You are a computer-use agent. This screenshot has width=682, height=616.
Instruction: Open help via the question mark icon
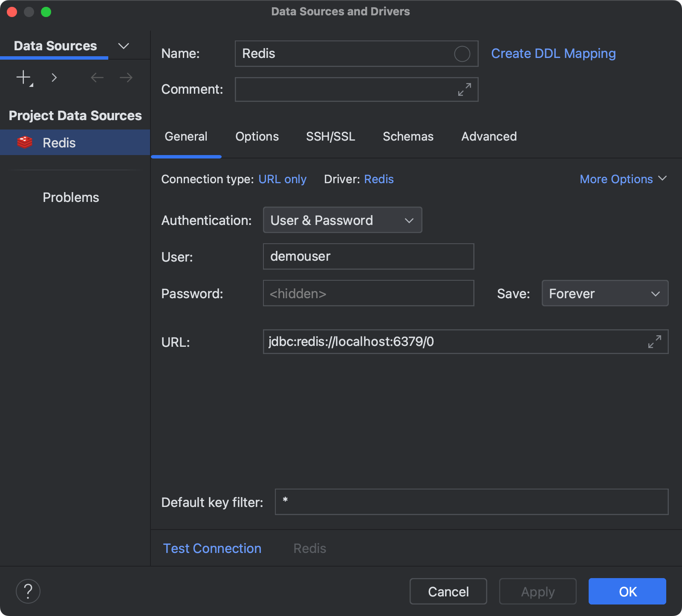coord(28,591)
